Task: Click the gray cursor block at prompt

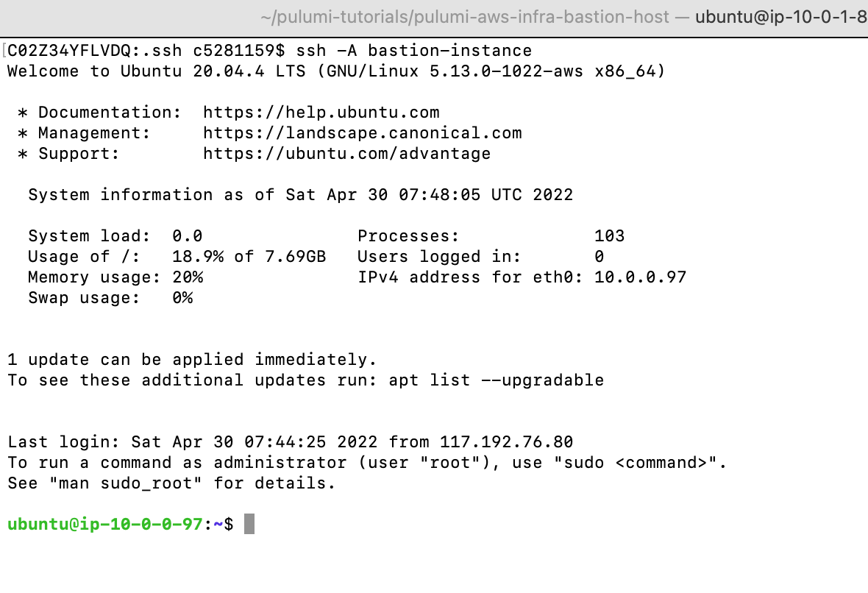Action: (249, 524)
